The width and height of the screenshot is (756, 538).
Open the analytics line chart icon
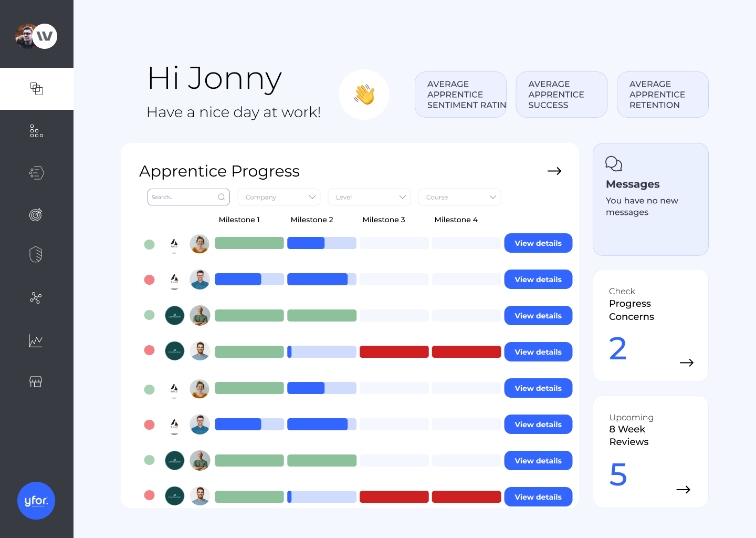[36, 340]
